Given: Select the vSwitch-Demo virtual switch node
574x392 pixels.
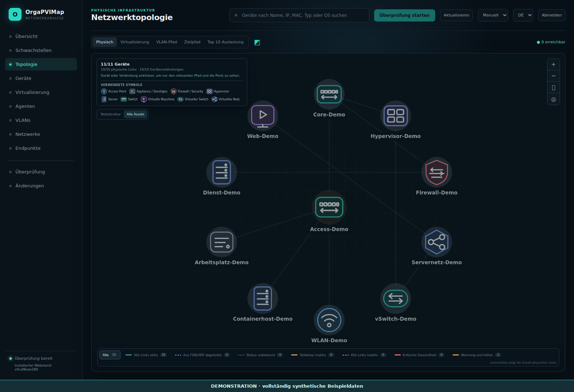Looking at the screenshot, I should [x=395, y=298].
